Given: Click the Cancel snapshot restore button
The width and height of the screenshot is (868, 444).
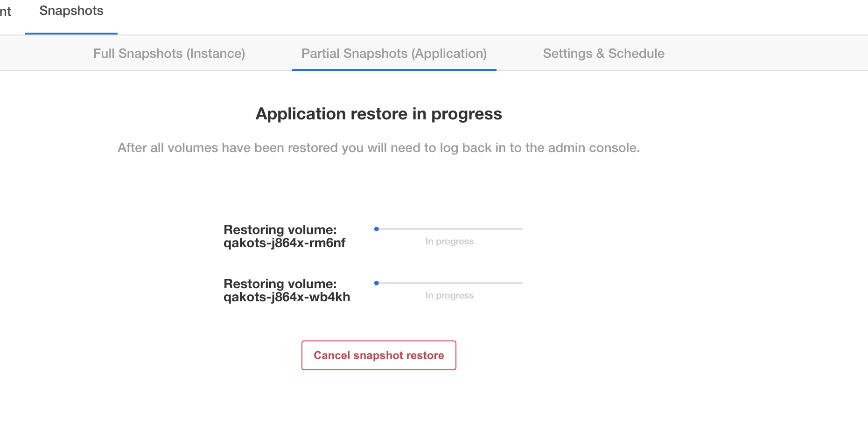Looking at the screenshot, I should tap(378, 355).
